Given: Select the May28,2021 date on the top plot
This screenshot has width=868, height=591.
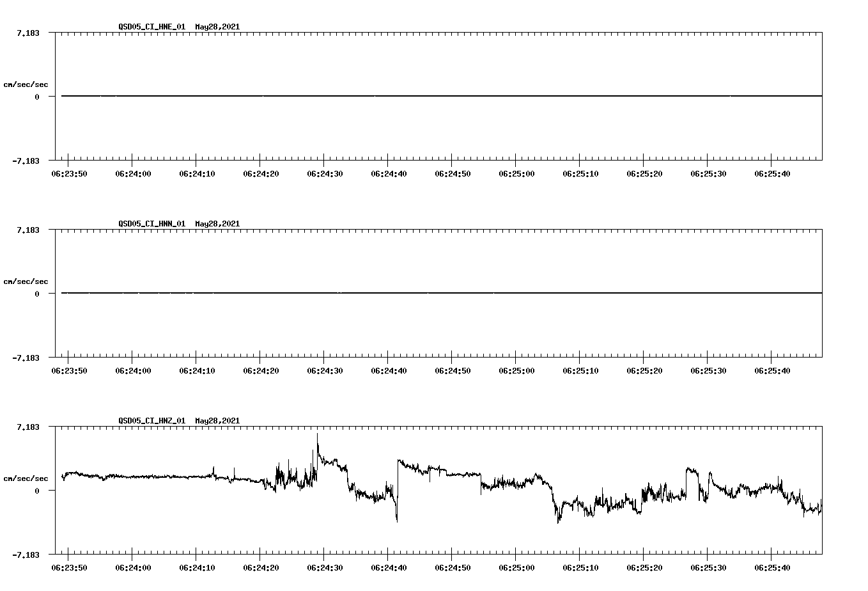Looking at the screenshot, I should coord(217,27).
